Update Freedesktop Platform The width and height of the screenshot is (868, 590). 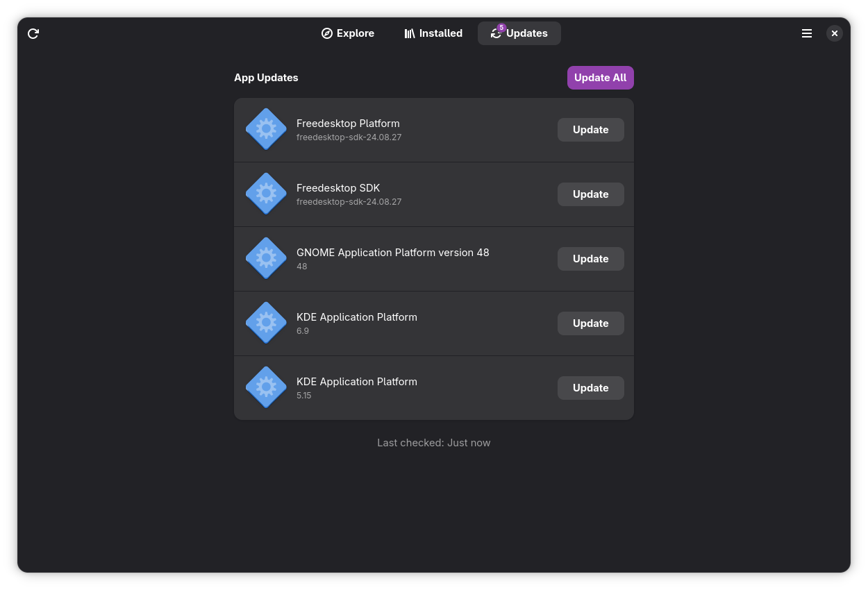point(591,130)
